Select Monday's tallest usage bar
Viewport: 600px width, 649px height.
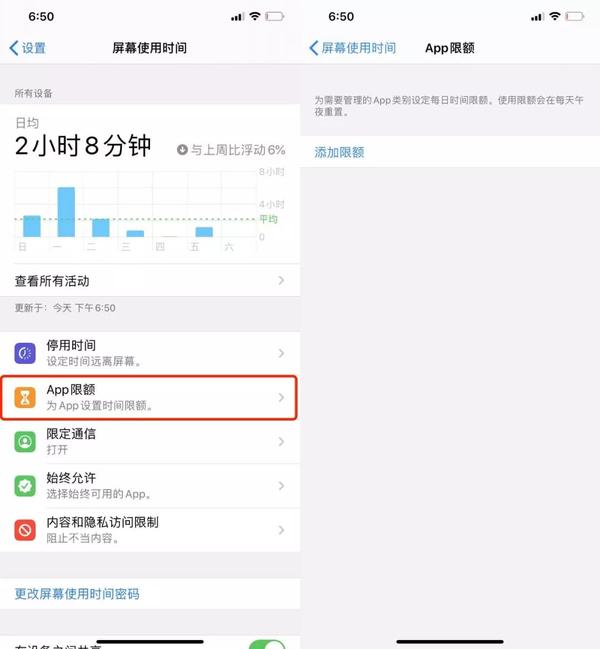[x=66, y=212]
